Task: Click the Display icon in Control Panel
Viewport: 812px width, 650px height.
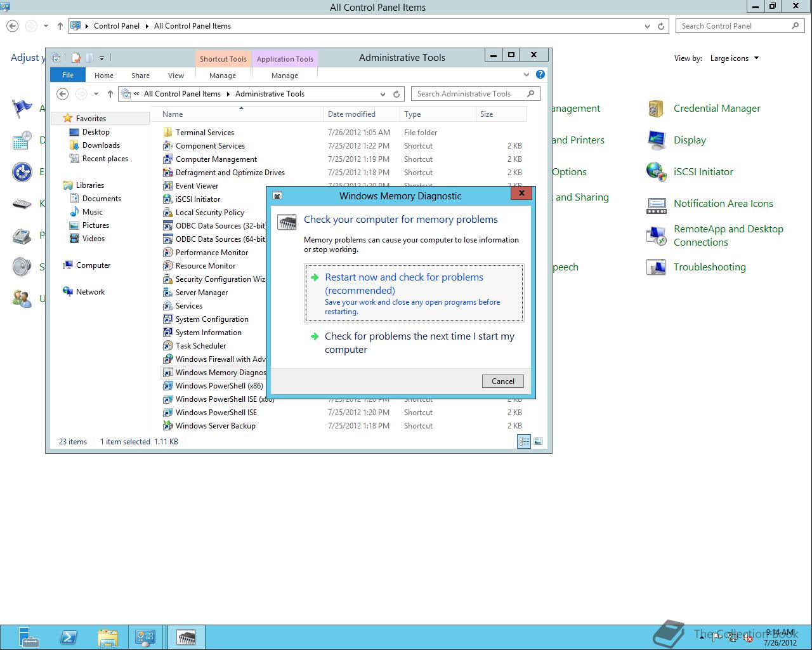Action: coord(656,140)
